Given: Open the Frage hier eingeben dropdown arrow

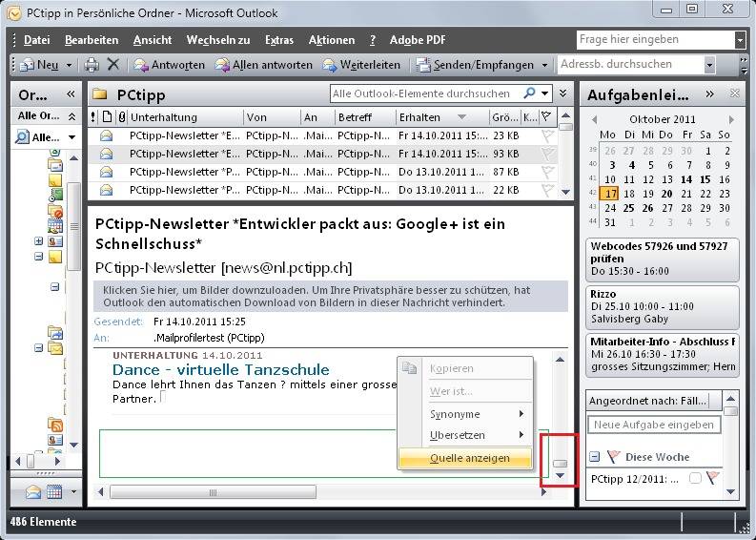Looking at the screenshot, I should pos(740,40).
